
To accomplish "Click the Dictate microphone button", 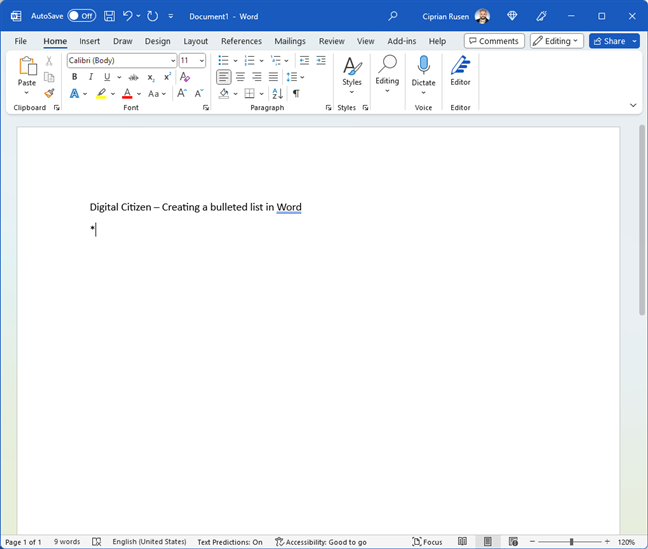I will tap(424, 71).
